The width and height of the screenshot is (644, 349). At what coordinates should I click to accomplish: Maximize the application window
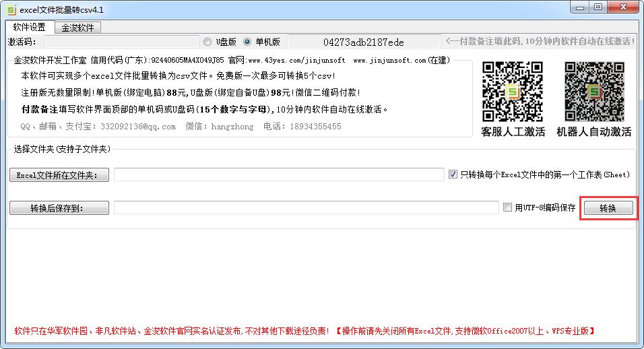[x=598, y=7]
